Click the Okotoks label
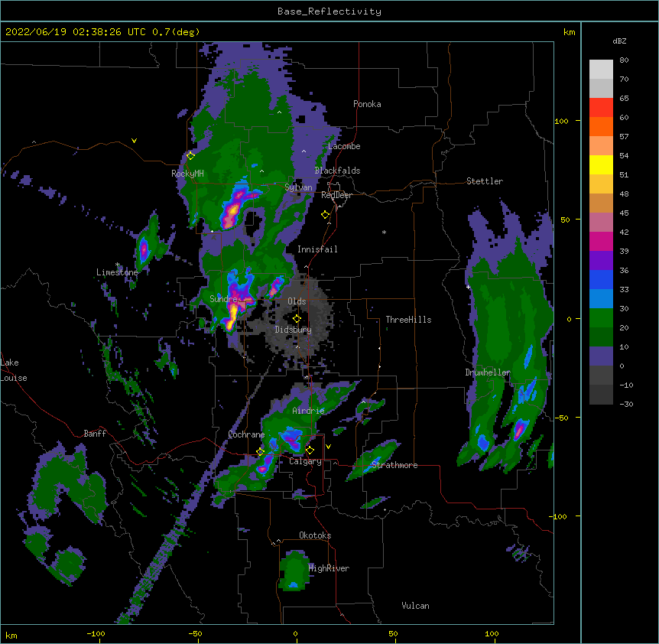 pyautogui.click(x=315, y=535)
